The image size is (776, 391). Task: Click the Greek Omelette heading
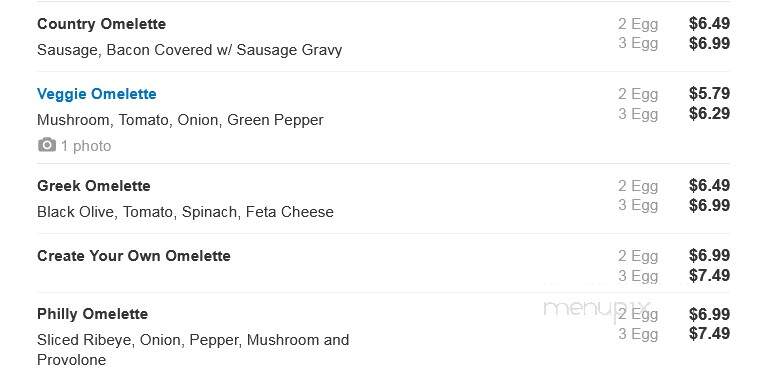coord(94,186)
